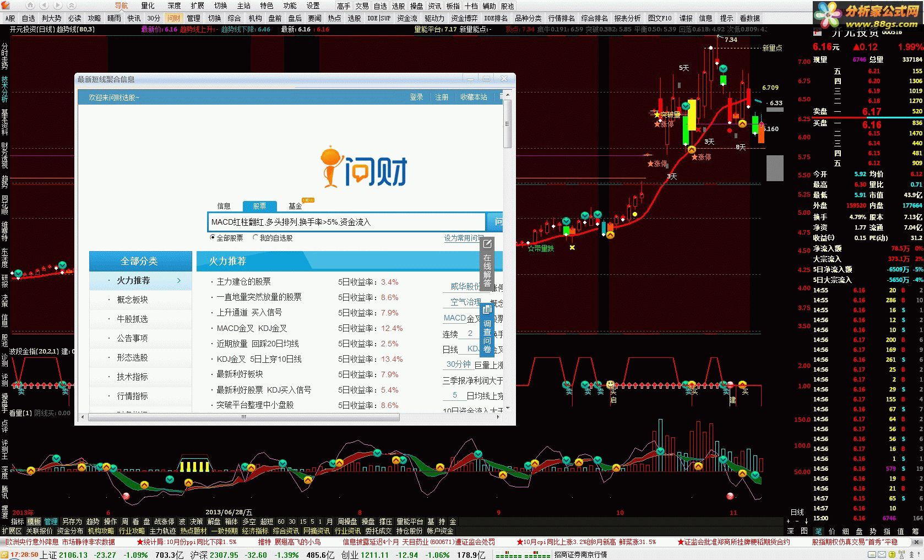Click the 笔 tab in bottom-right panel
Image resolution: width=924 pixels, height=560 pixels.
[x=818, y=531]
